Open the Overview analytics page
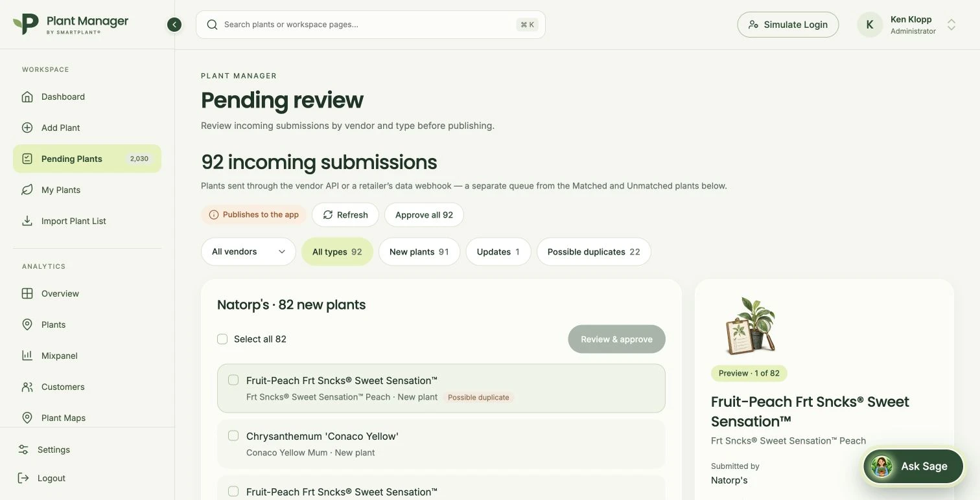This screenshot has width=980, height=500. (x=87, y=293)
